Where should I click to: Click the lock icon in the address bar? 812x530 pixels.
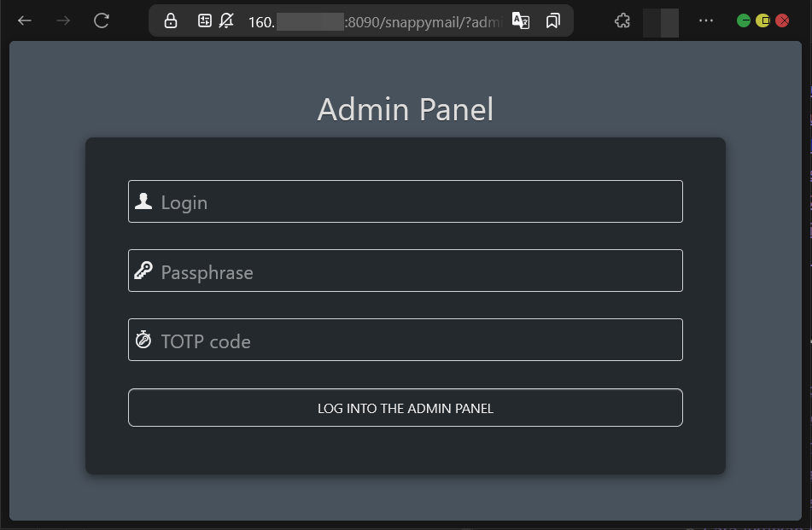(x=171, y=20)
